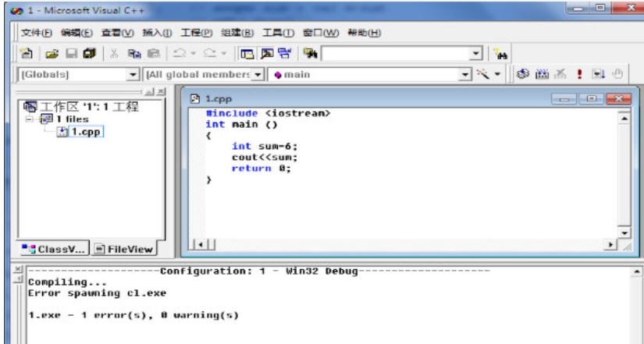Click the Save All icon
The height and width of the screenshot is (344, 644).
point(89,53)
